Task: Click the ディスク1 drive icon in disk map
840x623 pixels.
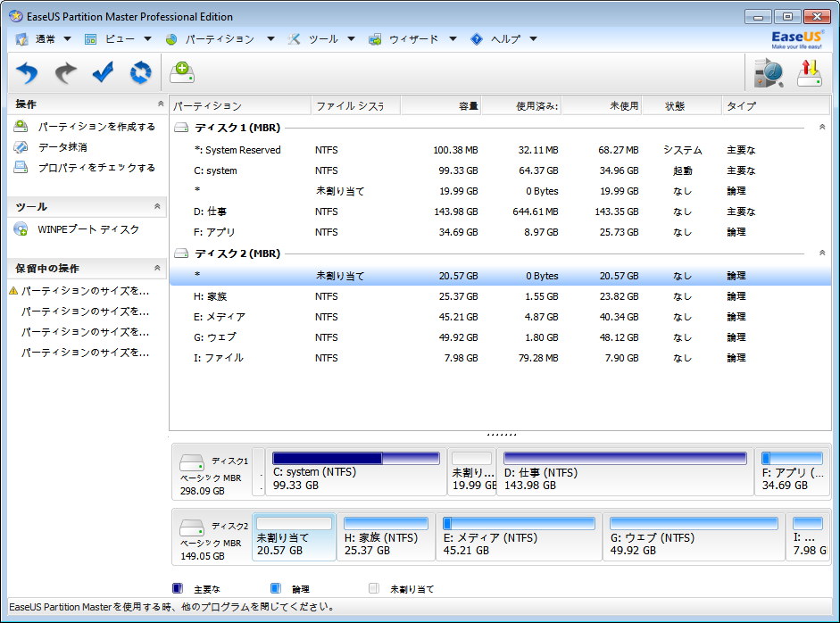Action: pos(192,462)
